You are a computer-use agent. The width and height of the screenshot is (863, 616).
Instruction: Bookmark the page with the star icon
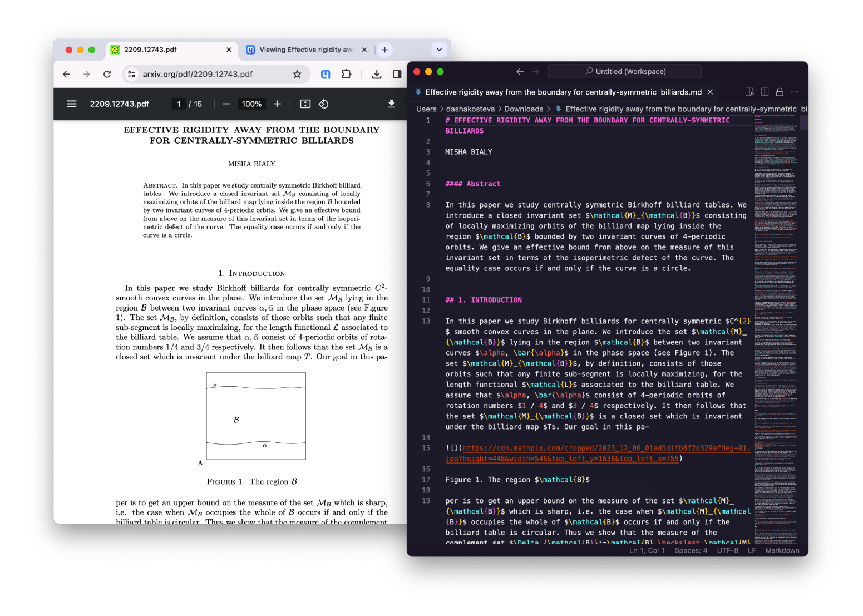(x=297, y=73)
